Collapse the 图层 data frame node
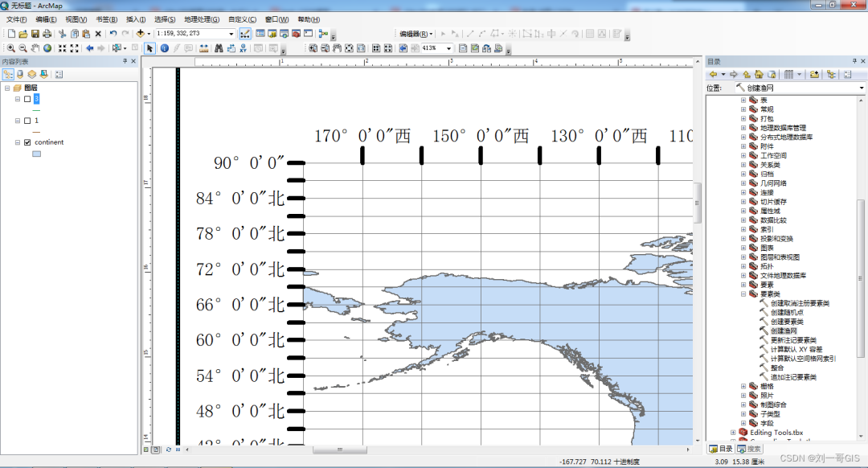868x468 pixels. pos(7,88)
